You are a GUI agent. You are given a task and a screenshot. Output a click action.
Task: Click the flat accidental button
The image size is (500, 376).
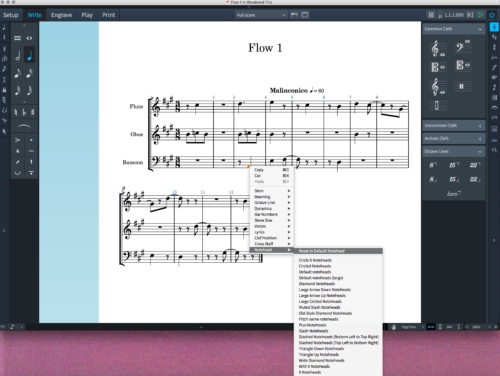(24, 112)
